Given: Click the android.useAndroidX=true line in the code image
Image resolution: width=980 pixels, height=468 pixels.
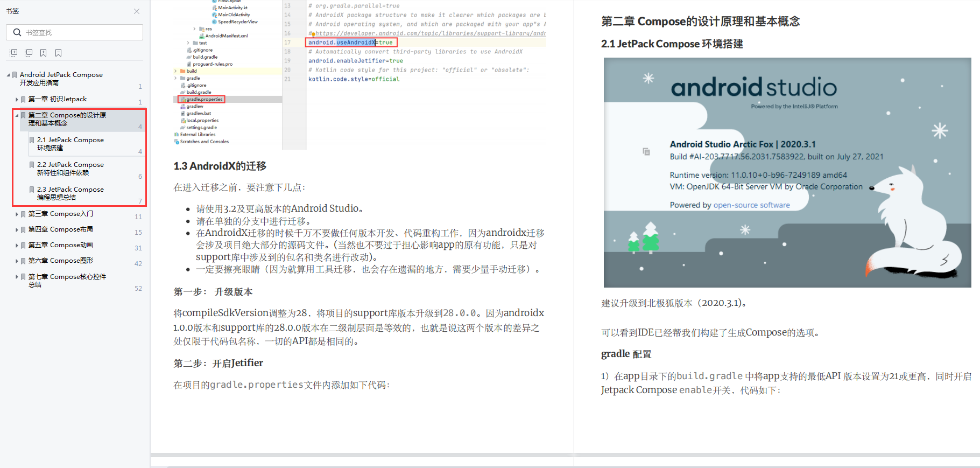Looking at the screenshot, I should (351, 43).
